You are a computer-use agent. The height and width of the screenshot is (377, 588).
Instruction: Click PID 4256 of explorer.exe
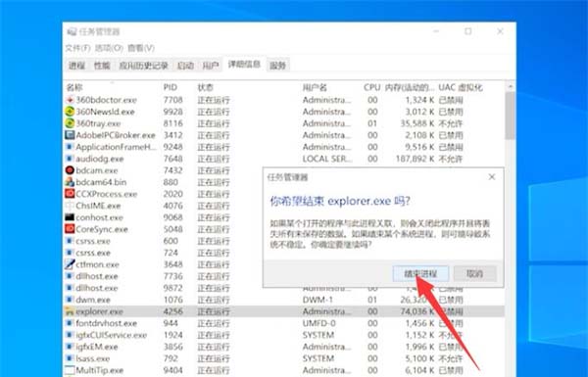pos(172,311)
